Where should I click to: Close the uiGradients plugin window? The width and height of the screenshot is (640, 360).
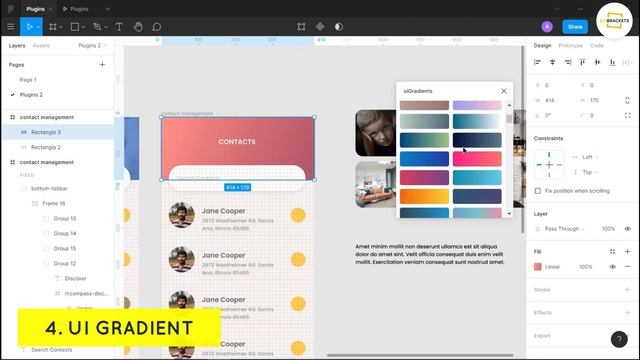[x=504, y=91]
